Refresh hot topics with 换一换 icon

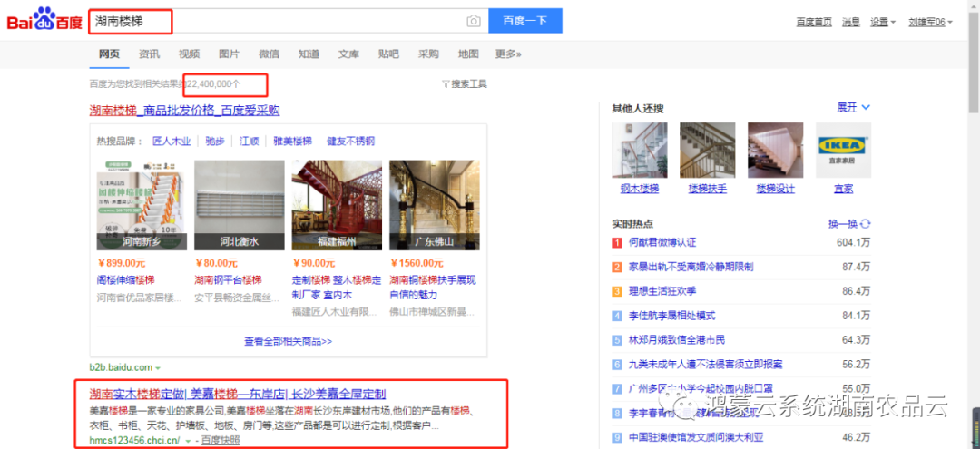click(x=866, y=223)
